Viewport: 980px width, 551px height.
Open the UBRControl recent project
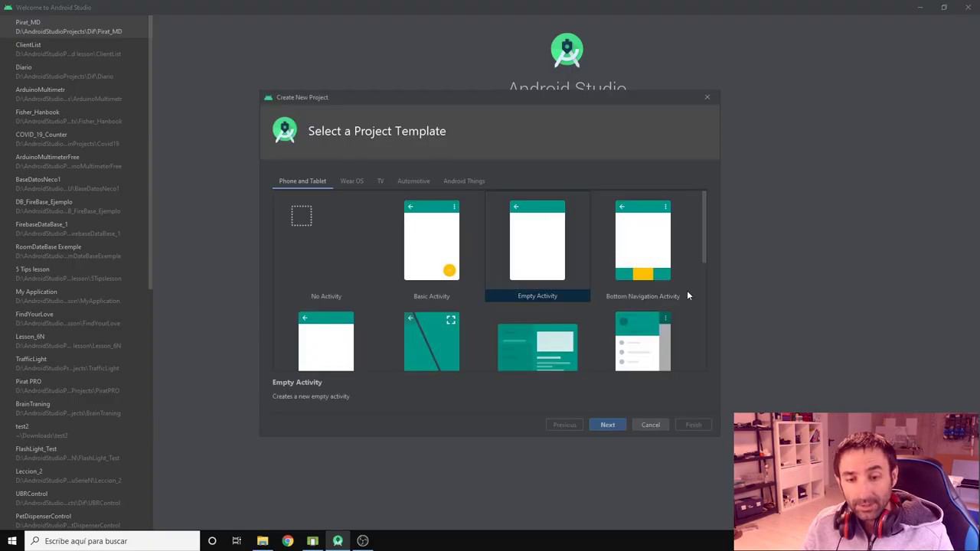click(x=74, y=498)
